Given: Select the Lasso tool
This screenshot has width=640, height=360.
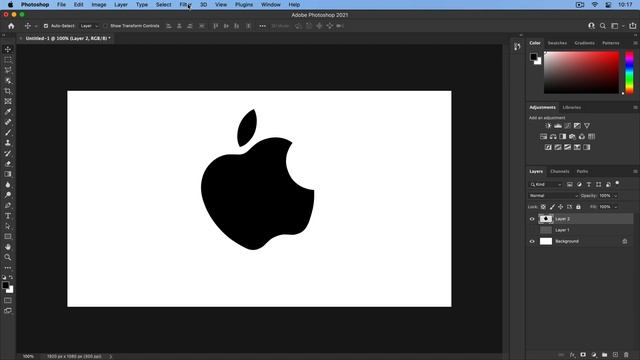Looking at the screenshot, I should tap(8, 70).
